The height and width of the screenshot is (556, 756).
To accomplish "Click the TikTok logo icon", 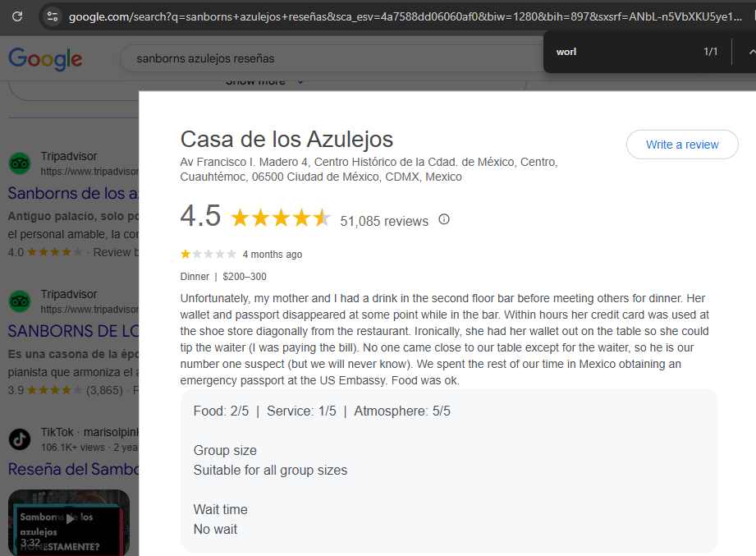I will 20,439.
